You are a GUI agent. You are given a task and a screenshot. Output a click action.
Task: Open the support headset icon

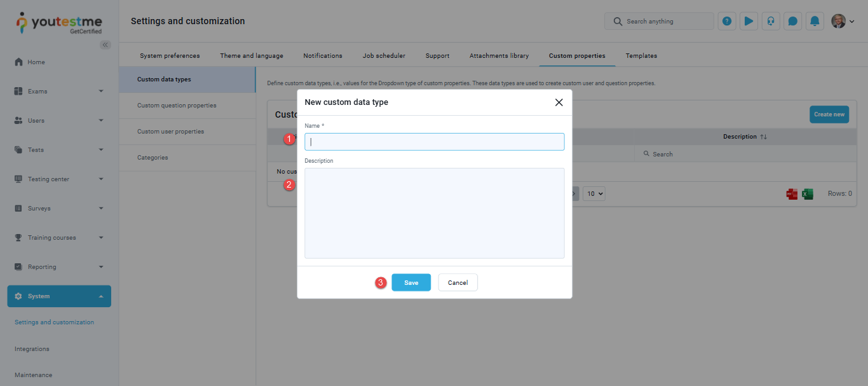[x=771, y=21]
